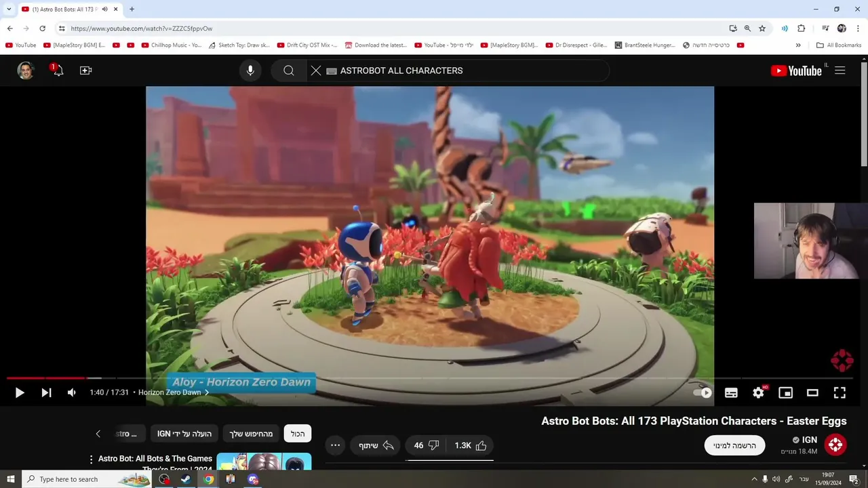Click the search magnifier icon
Image resolution: width=868 pixels, height=488 pixels.
click(x=289, y=70)
